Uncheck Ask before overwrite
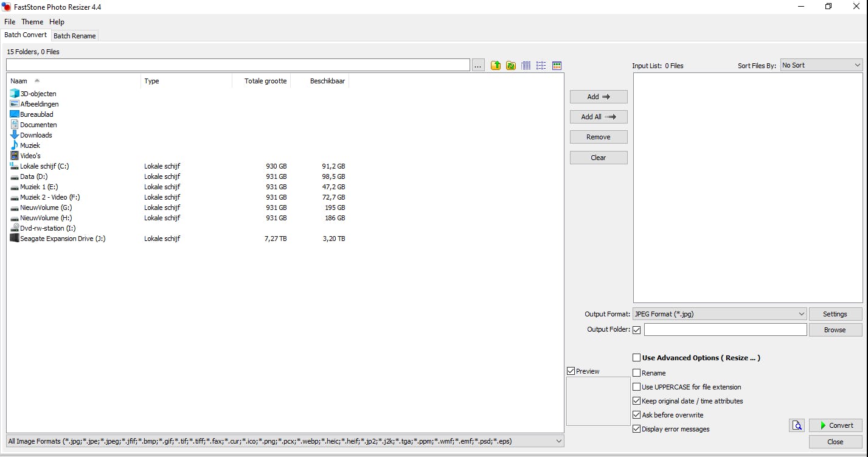This screenshot has width=868, height=457. tap(637, 415)
